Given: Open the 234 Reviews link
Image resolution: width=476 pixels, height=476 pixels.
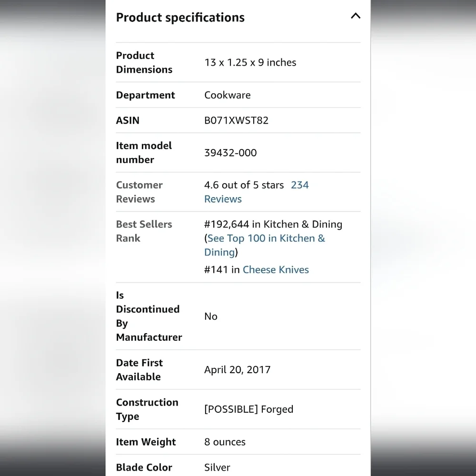Looking at the screenshot, I should pyautogui.click(x=257, y=192).
